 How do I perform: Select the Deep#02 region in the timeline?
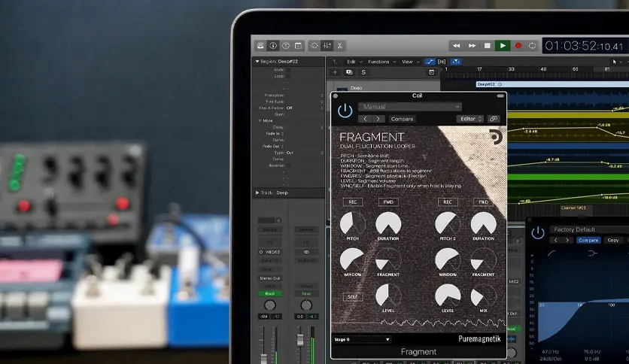coord(552,84)
